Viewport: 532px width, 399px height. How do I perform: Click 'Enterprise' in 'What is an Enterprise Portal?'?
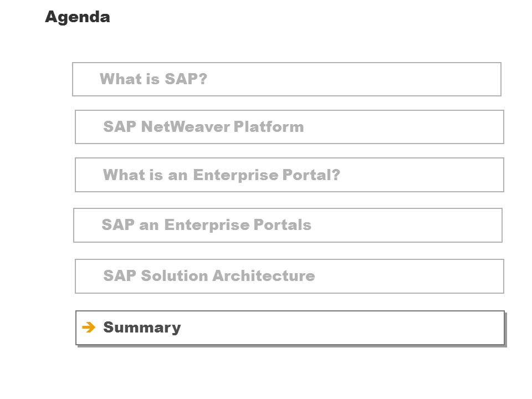pos(236,175)
